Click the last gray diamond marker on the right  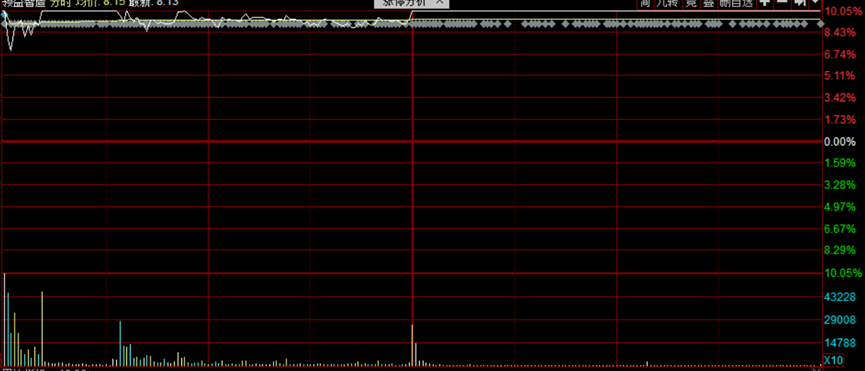point(820,24)
